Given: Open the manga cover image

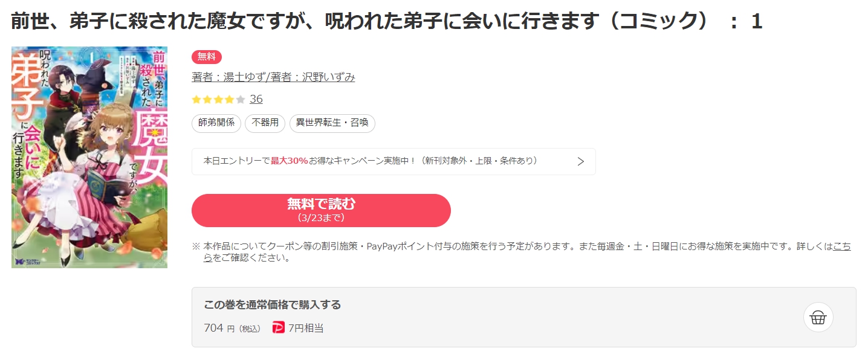Looking at the screenshot, I should click(89, 157).
